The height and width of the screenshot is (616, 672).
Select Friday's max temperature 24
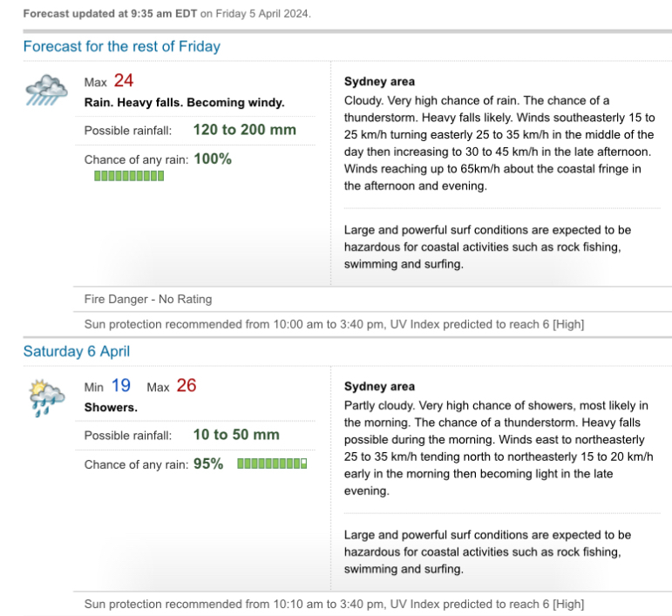(x=124, y=81)
